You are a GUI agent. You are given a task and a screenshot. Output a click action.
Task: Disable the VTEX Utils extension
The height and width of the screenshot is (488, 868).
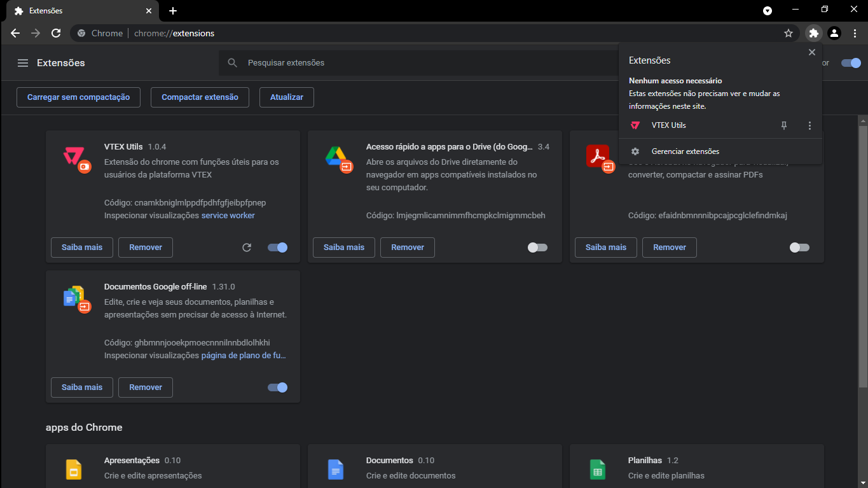tap(278, 247)
